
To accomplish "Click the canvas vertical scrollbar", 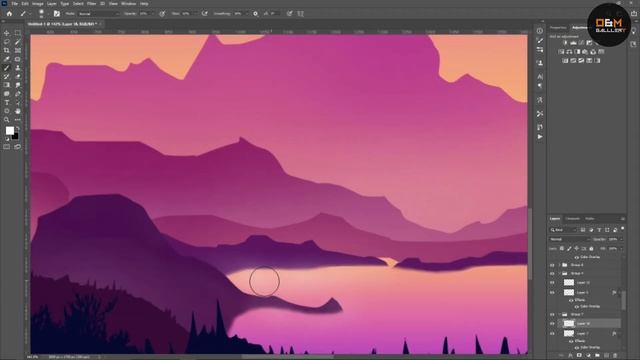I will click(530, 244).
